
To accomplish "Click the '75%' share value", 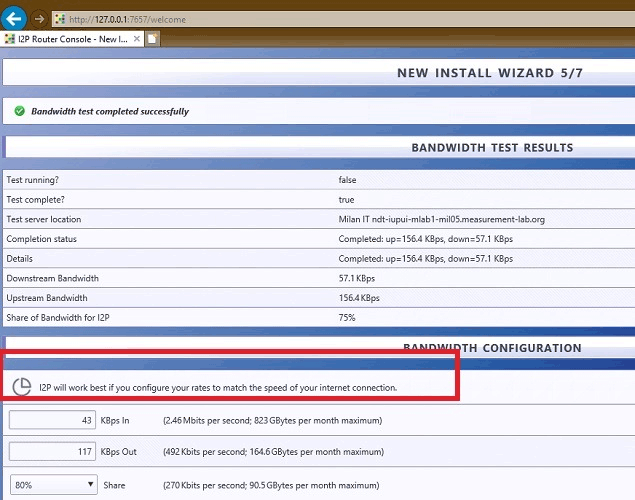I will tap(347, 318).
